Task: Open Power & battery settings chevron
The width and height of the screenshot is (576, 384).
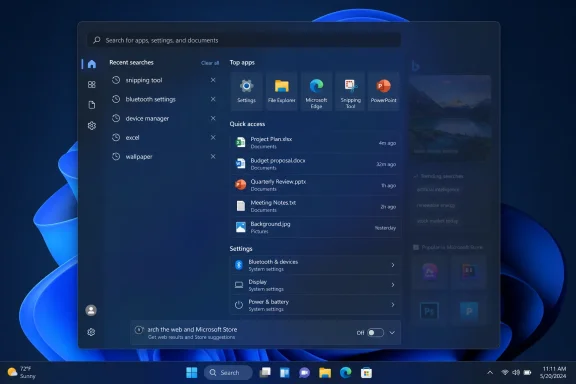Action: [393, 305]
